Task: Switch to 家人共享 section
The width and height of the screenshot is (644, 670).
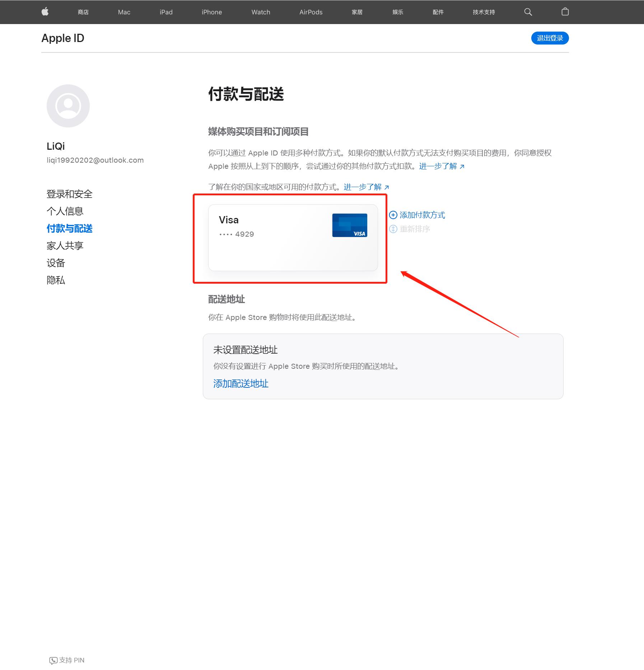Action: click(65, 246)
